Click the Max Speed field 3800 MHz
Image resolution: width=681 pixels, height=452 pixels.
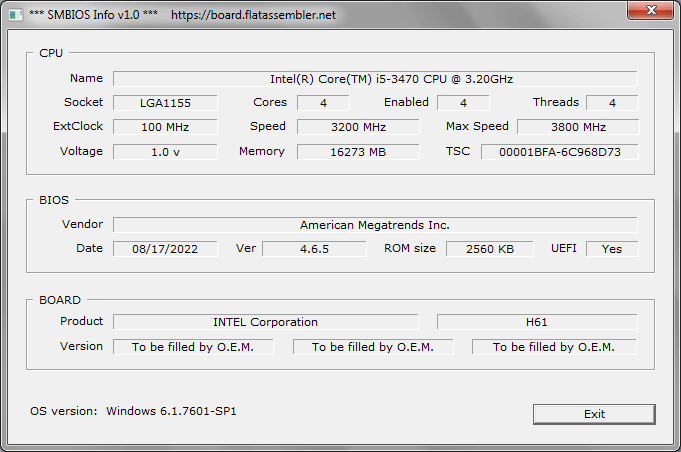[578, 127]
